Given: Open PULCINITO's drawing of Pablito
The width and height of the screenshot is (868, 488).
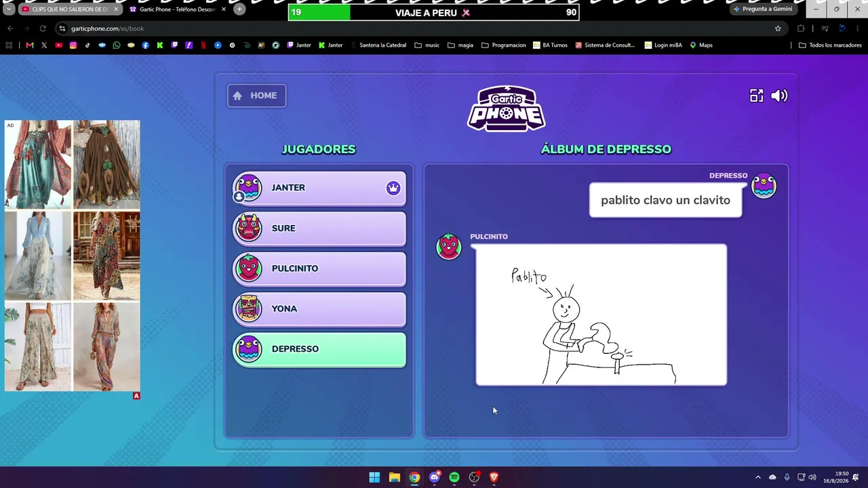Looking at the screenshot, I should [601, 315].
